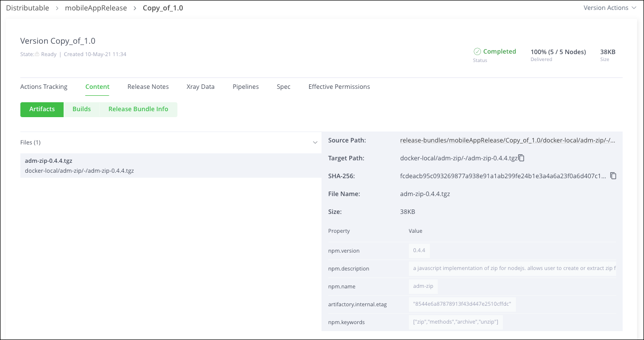Open the Release Bundle Info view
644x340 pixels.
click(x=138, y=109)
